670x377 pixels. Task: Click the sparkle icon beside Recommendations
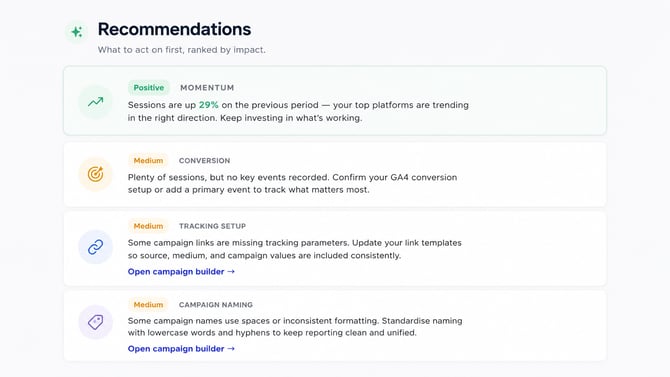[x=76, y=32]
